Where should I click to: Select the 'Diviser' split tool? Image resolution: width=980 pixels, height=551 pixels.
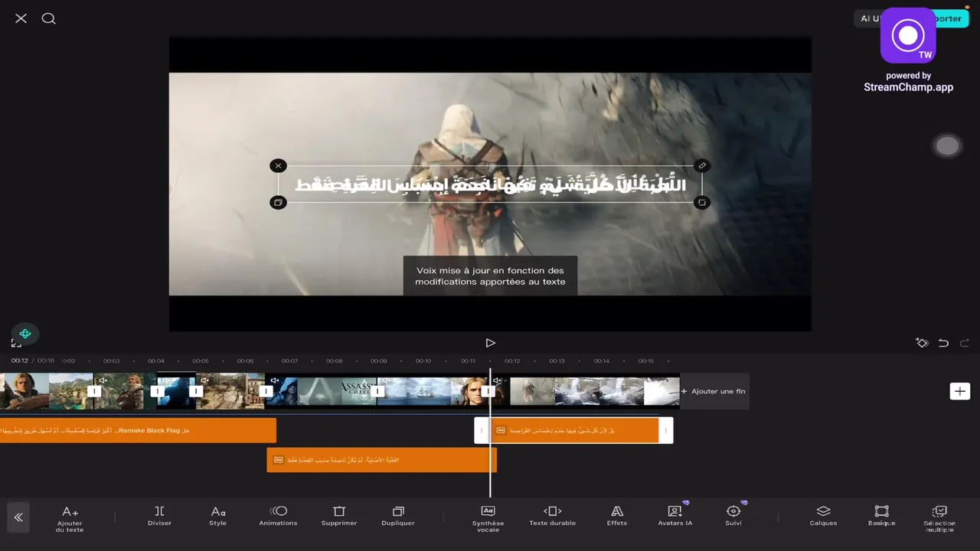click(x=159, y=516)
